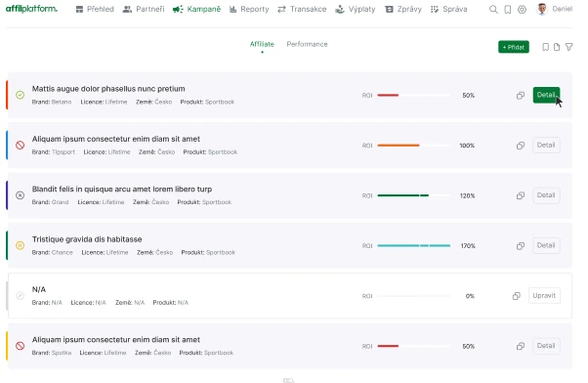The height and width of the screenshot is (383, 588).
Task: Click draft status icon of N/A campaign
Action: [21, 296]
